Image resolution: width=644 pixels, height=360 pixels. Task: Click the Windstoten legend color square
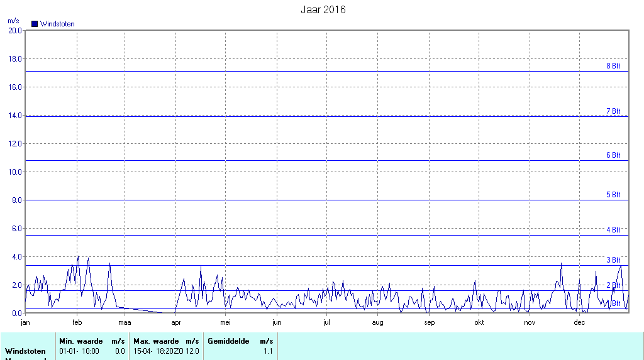tap(35, 24)
